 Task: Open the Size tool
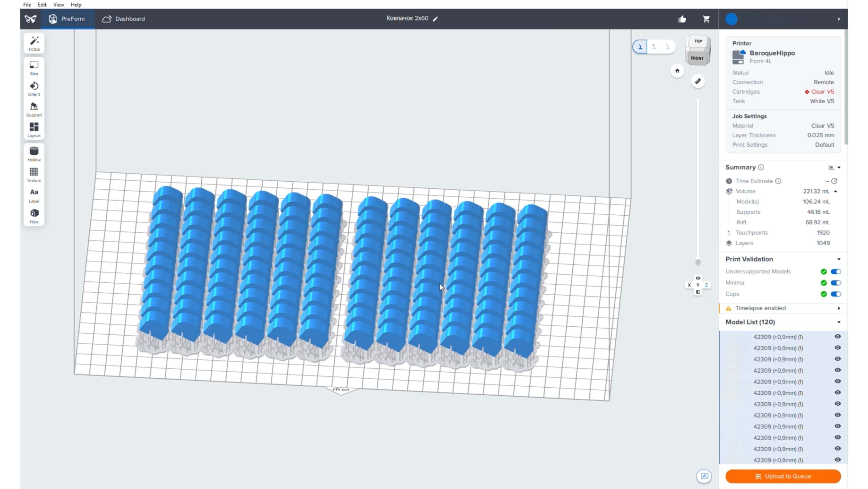pos(34,68)
